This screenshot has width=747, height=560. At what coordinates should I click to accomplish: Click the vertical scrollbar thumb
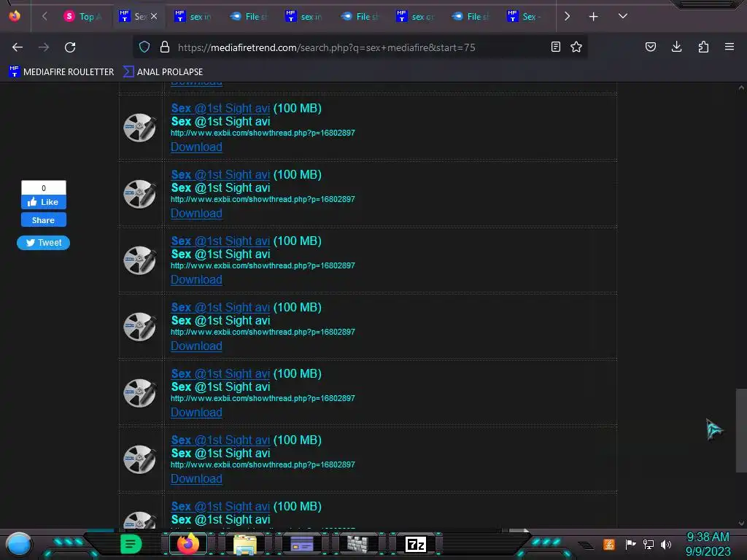pos(741,430)
